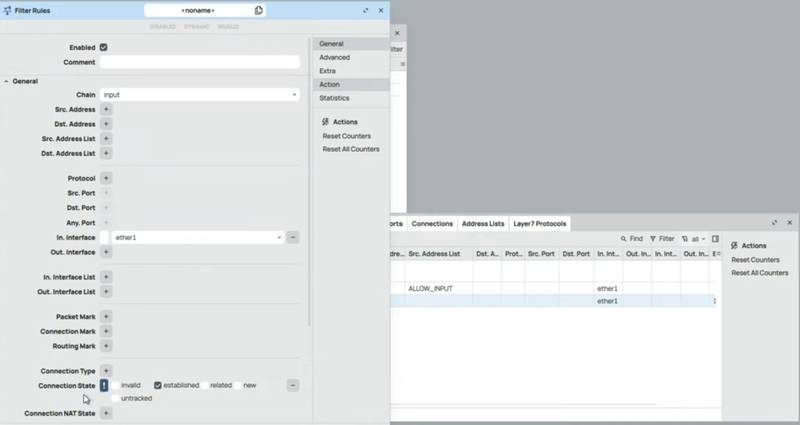Switch to Connections tab
Viewport: 800px width, 425px height.
432,223
